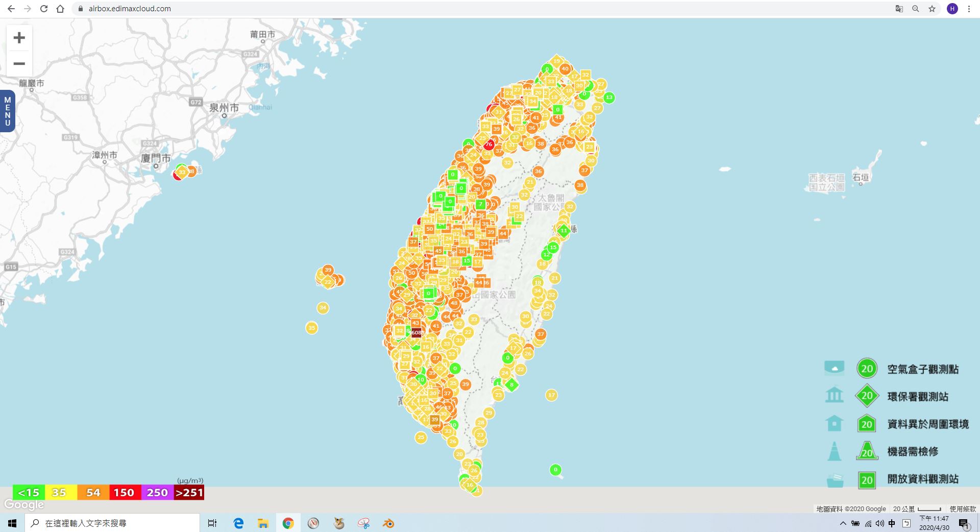The image size is (980, 532).
Task: Select the green diamond 11 EPA marker
Action: (563, 231)
